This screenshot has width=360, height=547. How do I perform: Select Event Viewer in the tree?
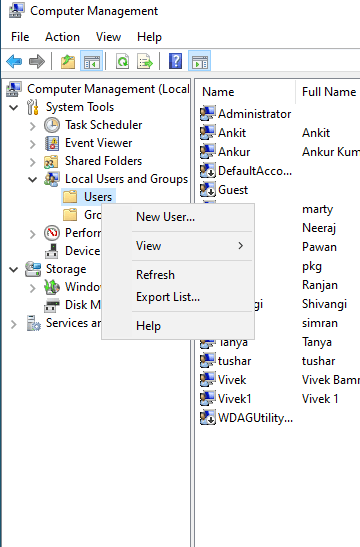tap(98, 143)
